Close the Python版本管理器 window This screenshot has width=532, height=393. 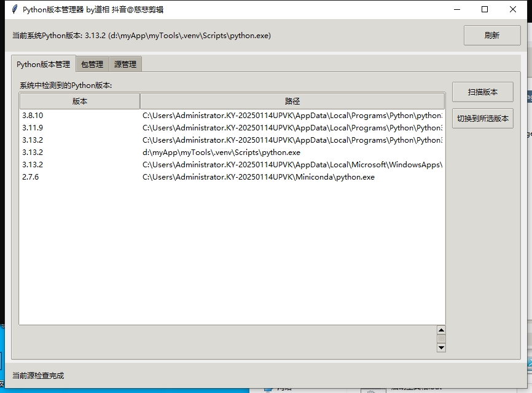(x=513, y=9)
